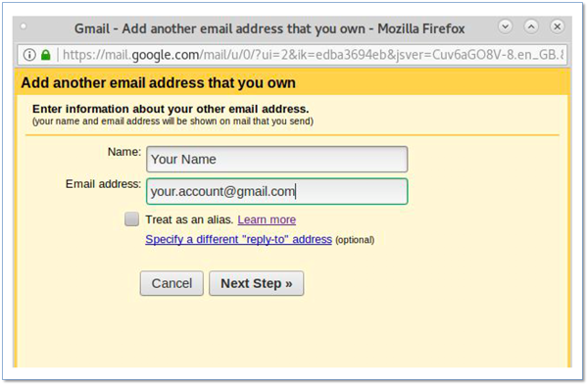588x385 pixels.
Task: Click the site information (i) icon
Action: (29, 55)
